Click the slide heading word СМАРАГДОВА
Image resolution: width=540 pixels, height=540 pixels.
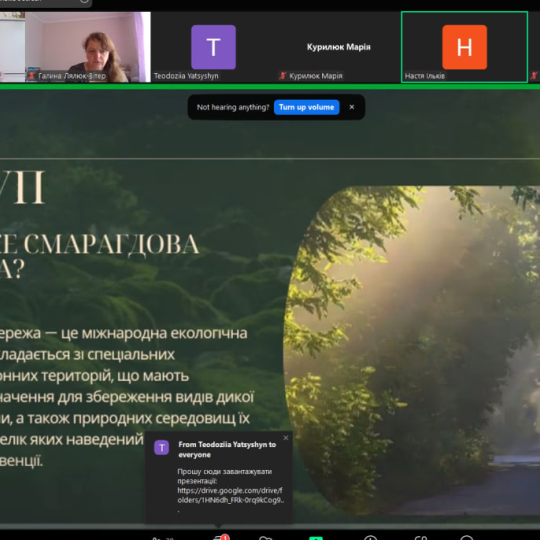point(111,245)
